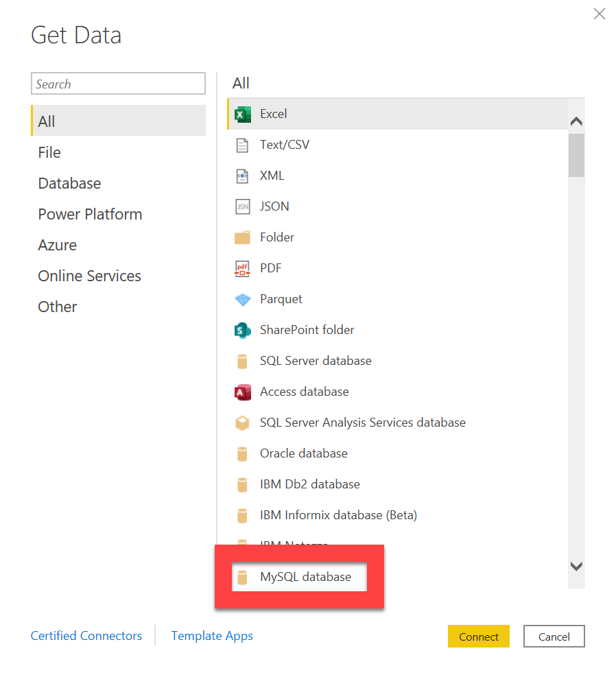The width and height of the screenshot is (616, 677).
Task: Choose the Text/CSV data source
Action: (284, 144)
